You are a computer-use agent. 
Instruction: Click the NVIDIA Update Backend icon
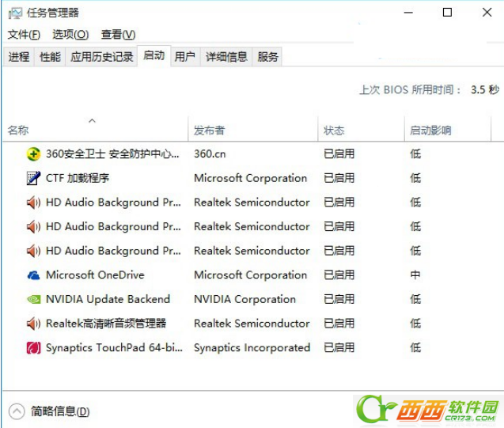click(34, 300)
